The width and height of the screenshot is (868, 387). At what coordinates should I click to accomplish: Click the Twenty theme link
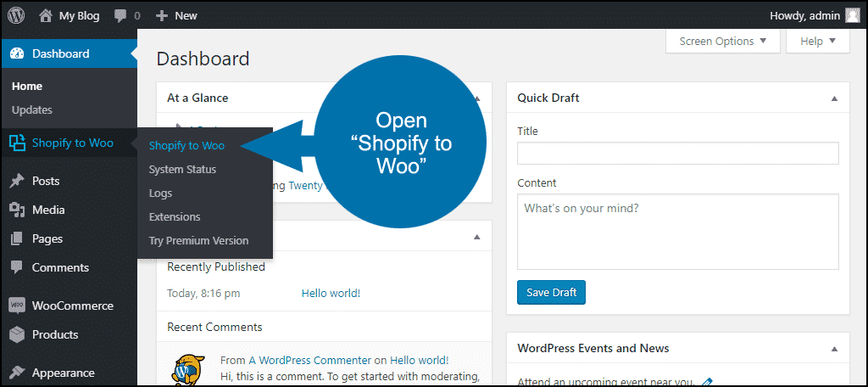(x=305, y=186)
